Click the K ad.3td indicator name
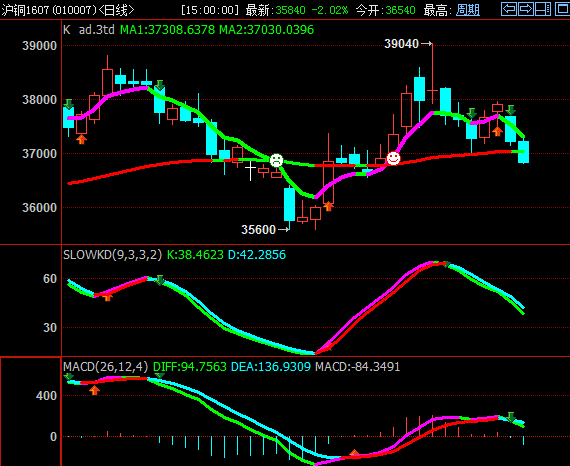This screenshot has height=466, width=570. [89, 29]
